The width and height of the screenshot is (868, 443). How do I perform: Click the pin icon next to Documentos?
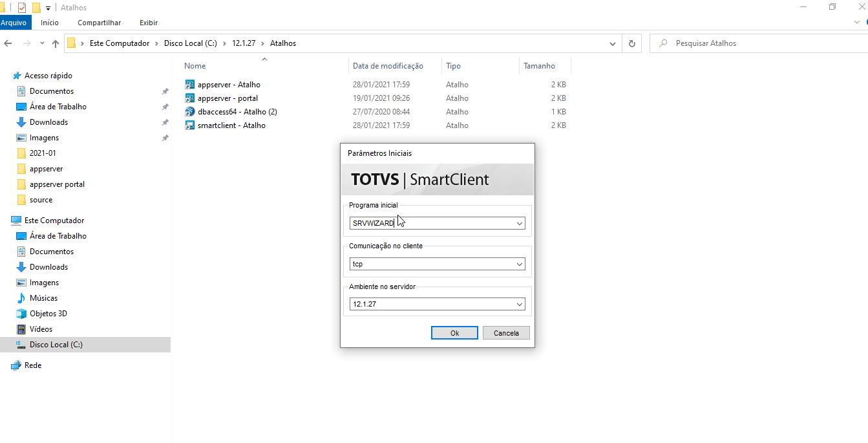tap(165, 91)
